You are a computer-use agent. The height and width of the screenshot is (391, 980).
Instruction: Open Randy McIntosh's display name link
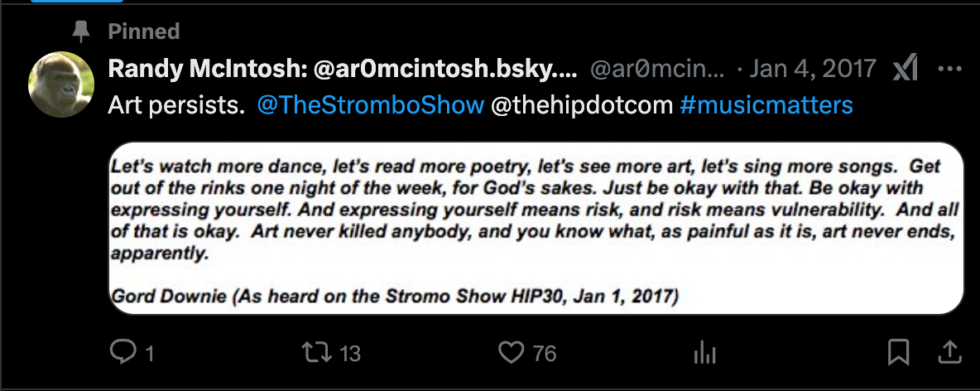tap(343, 69)
